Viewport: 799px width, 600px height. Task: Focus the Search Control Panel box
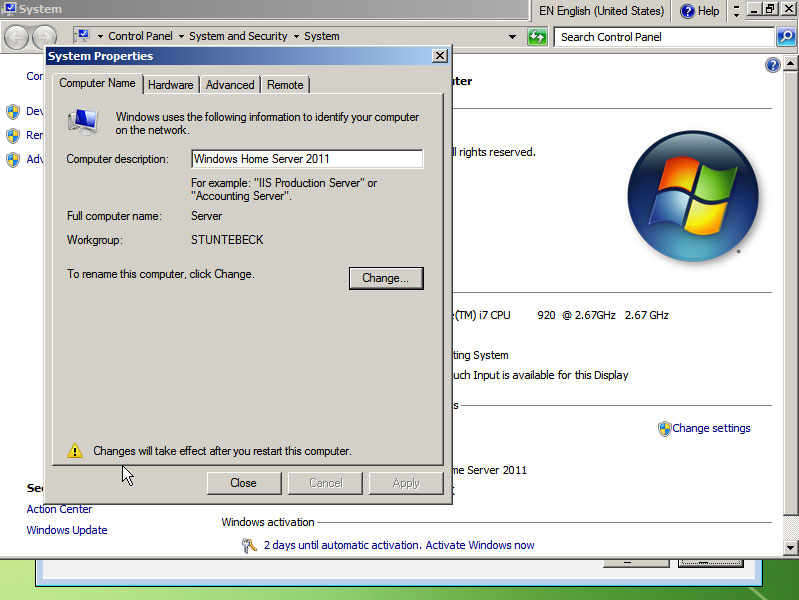pyautogui.click(x=665, y=37)
